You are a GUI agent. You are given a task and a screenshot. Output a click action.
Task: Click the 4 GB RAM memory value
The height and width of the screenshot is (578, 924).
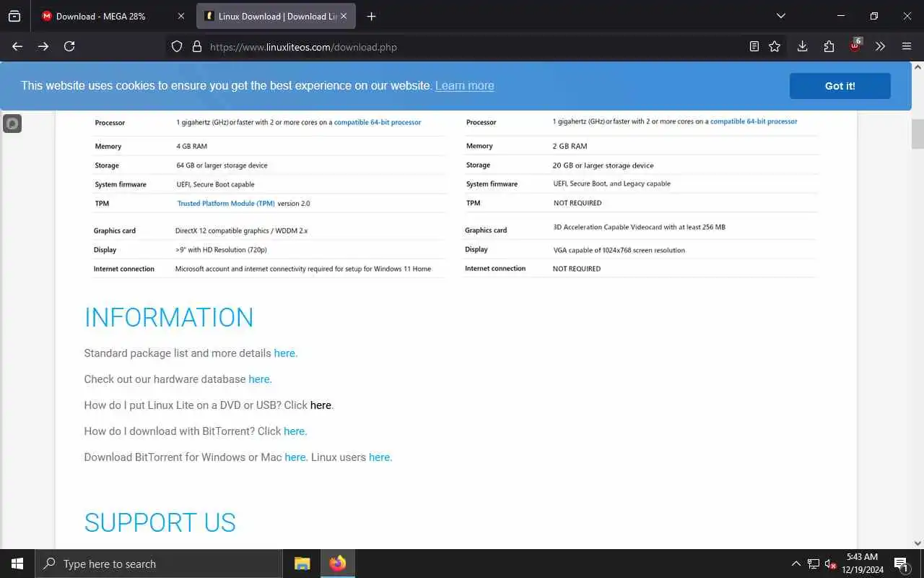tap(191, 147)
